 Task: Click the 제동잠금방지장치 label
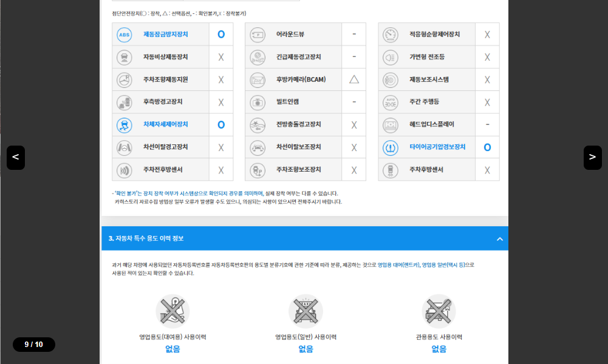(x=166, y=34)
